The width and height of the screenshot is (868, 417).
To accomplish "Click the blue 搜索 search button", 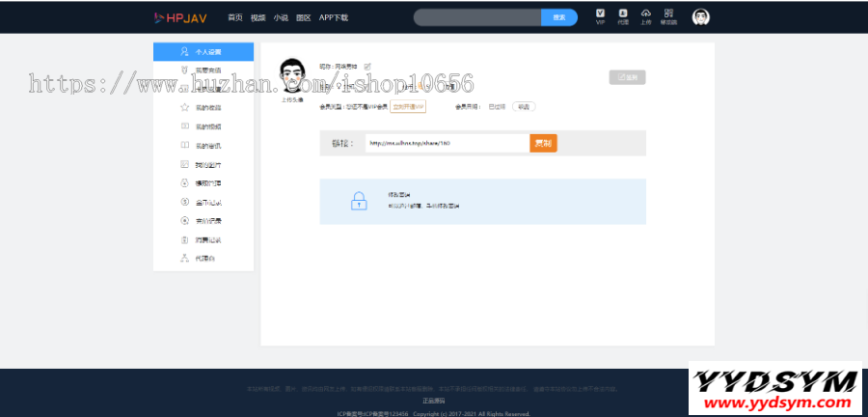I will tap(559, 17).
